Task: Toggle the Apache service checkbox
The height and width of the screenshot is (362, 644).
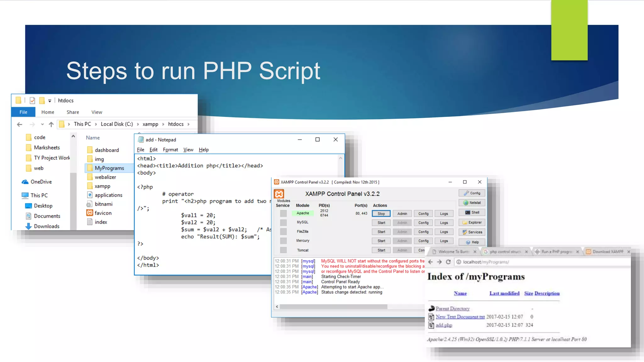Action: [283, 213]
